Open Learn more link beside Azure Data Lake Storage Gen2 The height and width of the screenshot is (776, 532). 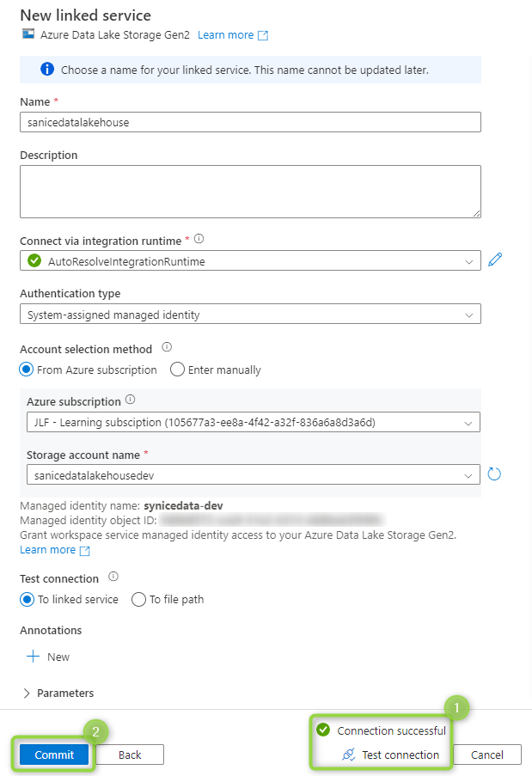(226, 35)
